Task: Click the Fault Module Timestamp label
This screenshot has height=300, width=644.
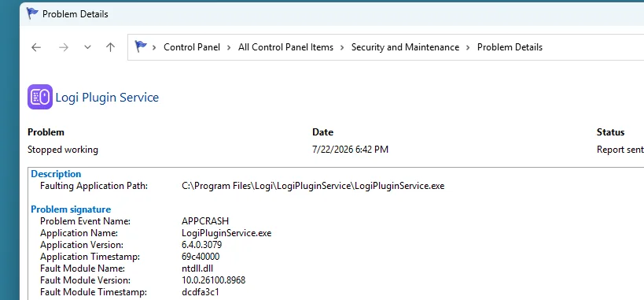Action: pos(94,293)
